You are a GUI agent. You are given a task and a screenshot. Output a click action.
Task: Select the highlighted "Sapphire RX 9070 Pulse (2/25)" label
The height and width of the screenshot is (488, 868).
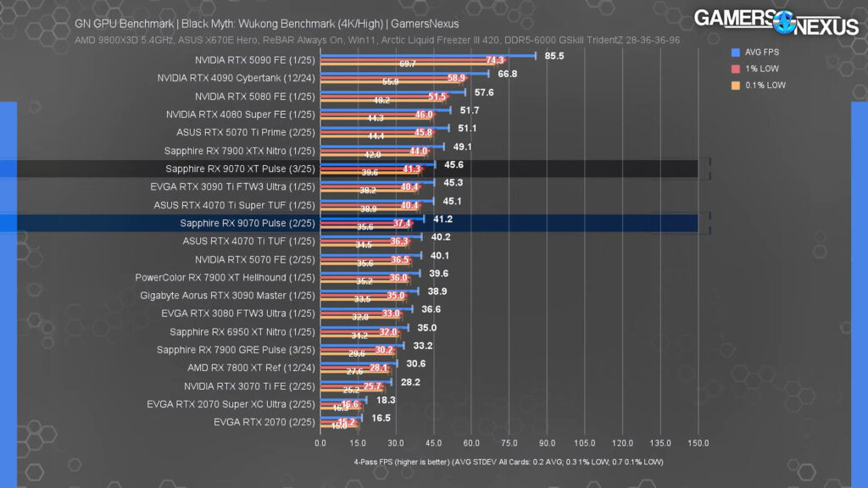[248, 223]
